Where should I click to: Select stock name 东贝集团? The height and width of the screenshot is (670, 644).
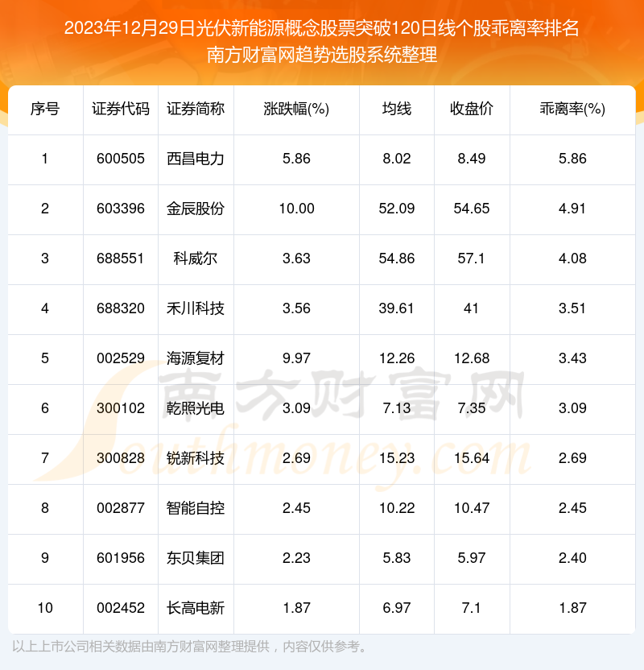click(196, 558)
